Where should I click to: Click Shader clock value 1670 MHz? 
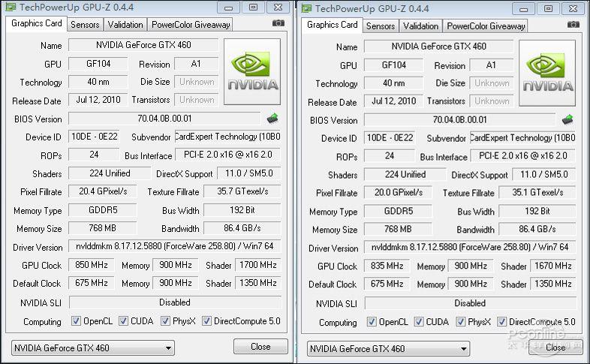click(553, 266)
